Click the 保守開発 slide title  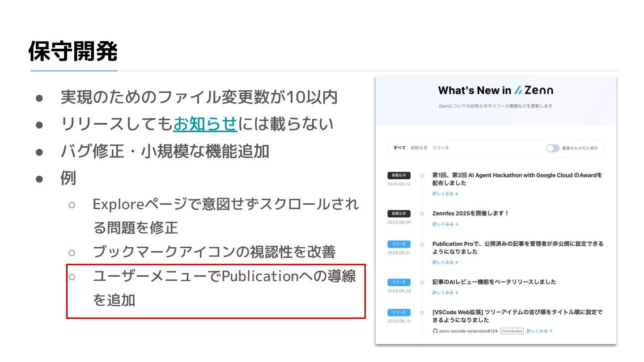point(73,51)
